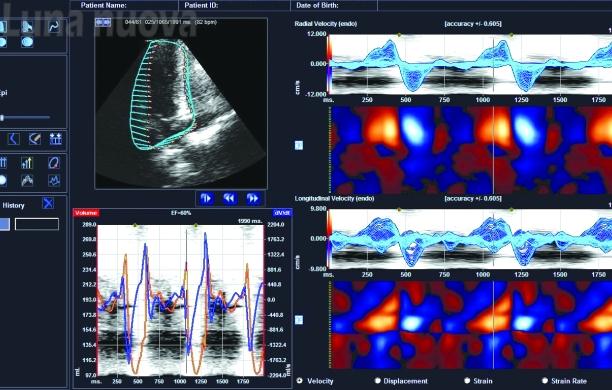Image resolution: width=612 pixels, height=390 pixels.
Task: Click the rewind double-arrow control
Action: pos(230,198)
